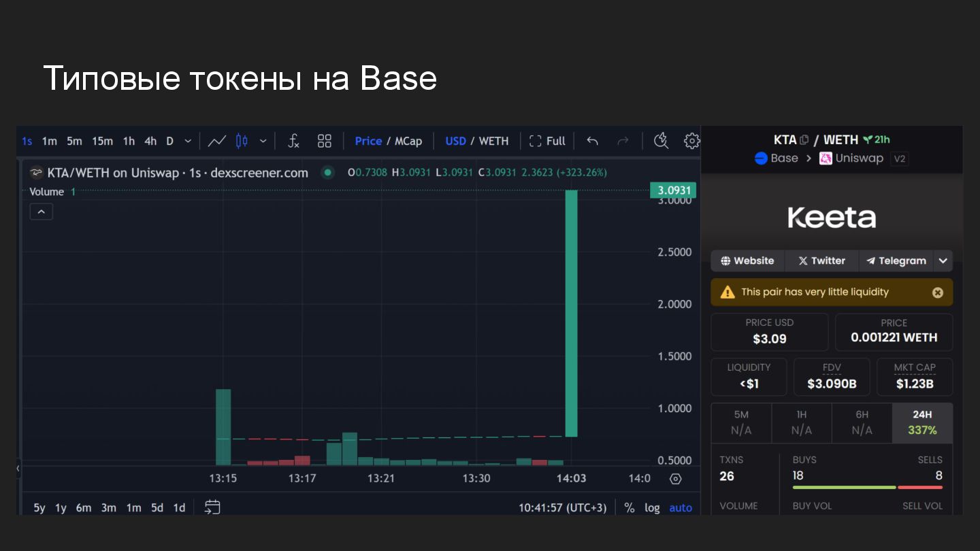Open the chart style dropdown

coord(263,141)
